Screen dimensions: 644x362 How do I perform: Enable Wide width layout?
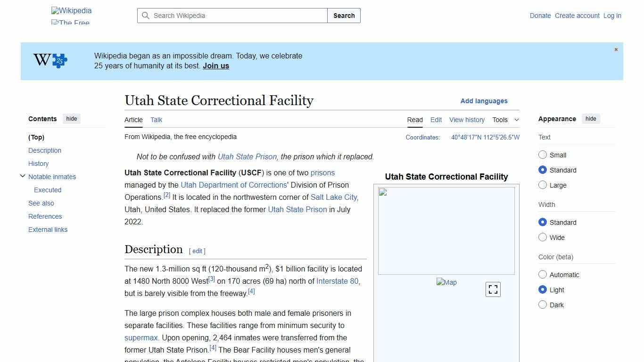[x=543, y=237]
